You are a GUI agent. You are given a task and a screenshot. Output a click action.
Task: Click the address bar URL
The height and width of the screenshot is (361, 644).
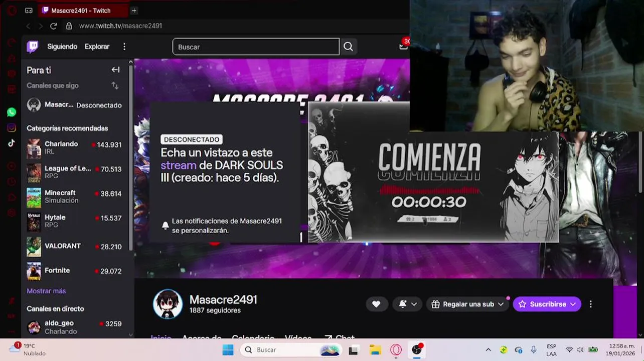coord(120,26)
